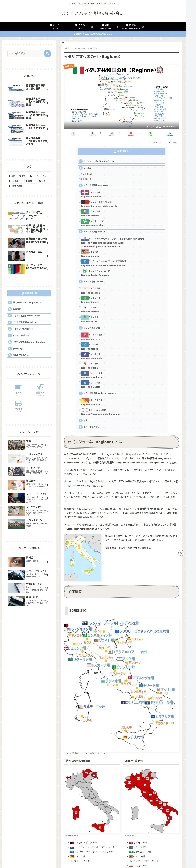Jump to 参考リンク in main contents
This screenshot has height=868, width=196.
click(89, 421)
